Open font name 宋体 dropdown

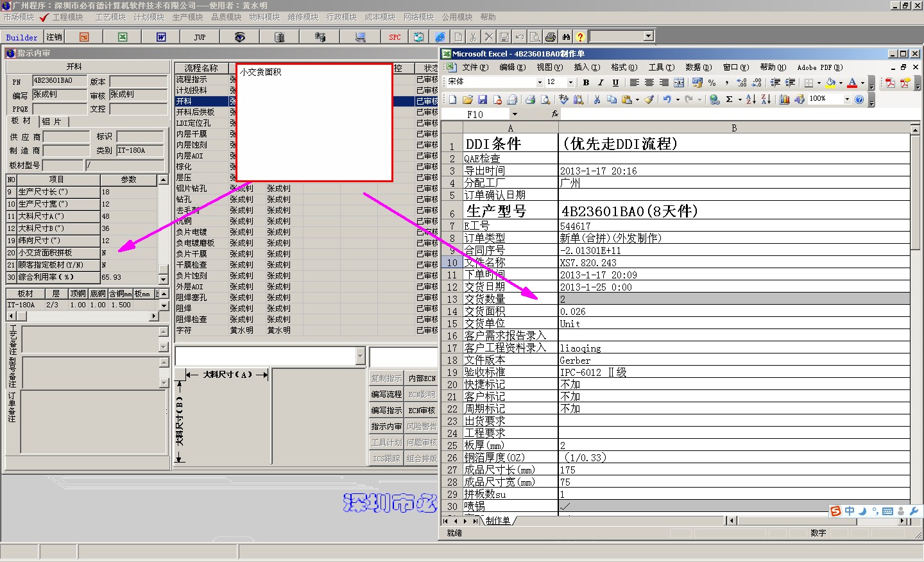click(540, 83)
